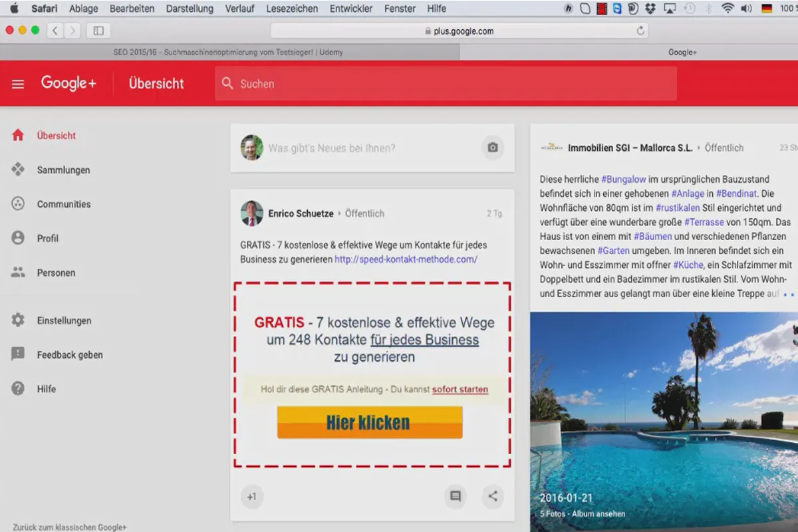
Task: Open the Safari application menu
Action: tap(44, 9)
